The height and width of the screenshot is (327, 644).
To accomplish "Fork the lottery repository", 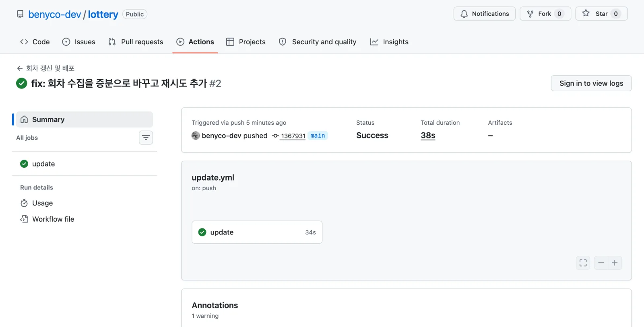I will [545, 14].
